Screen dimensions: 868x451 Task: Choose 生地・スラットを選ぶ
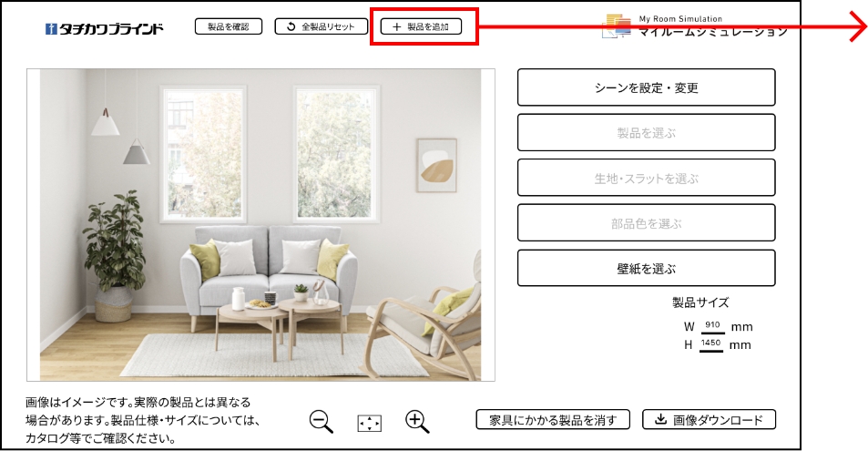point(646,178)
